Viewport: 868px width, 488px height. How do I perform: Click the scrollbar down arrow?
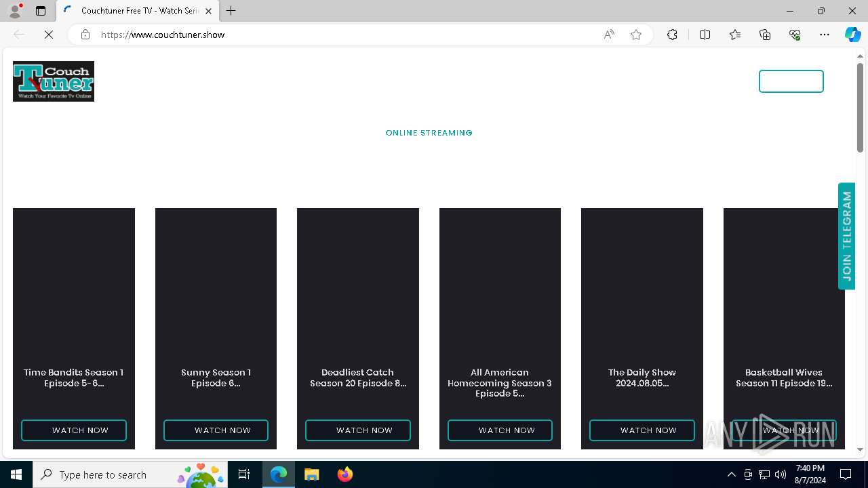pos(860,449)
